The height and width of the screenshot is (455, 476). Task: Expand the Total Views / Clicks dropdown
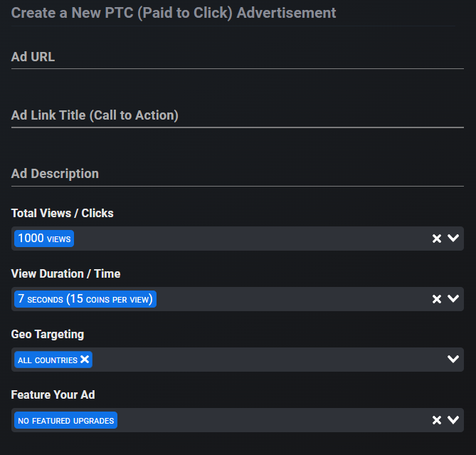tap(453, 238)
